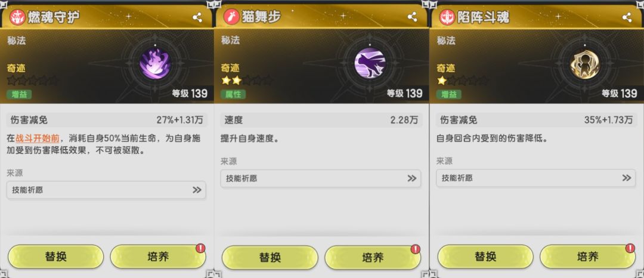644x278 pixels.
Task: Expand 技能祈愿 source under 燃魂守护
Action: click(106, 190)
